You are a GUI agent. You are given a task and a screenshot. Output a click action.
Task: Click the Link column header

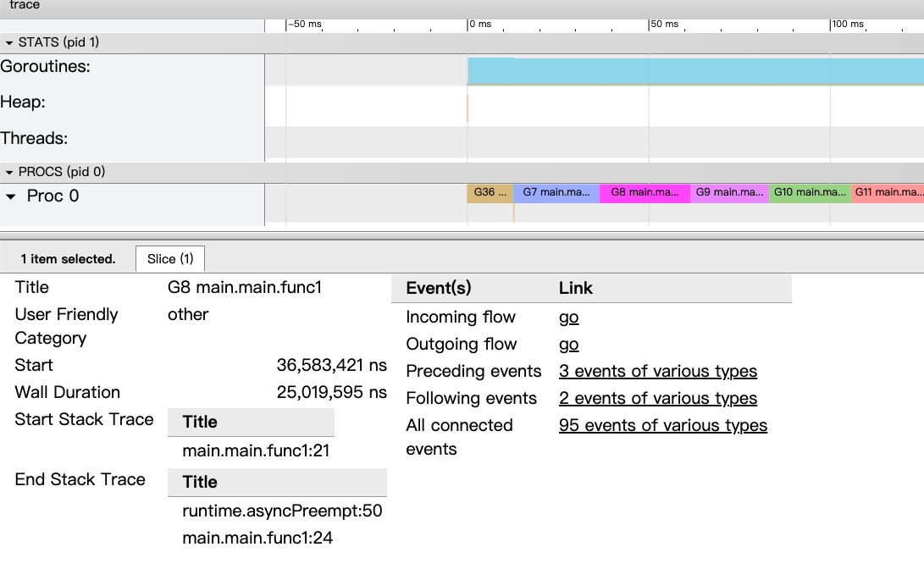(576, 288)
